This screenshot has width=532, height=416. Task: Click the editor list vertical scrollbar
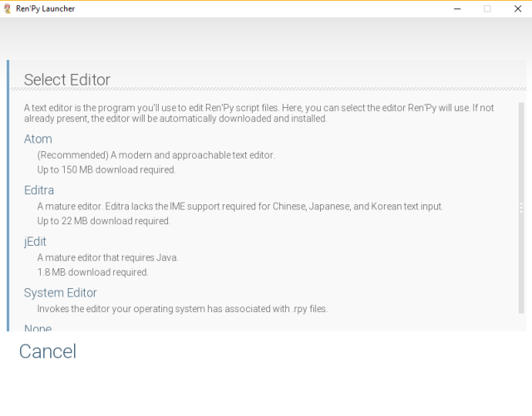[x=521, y=208]
